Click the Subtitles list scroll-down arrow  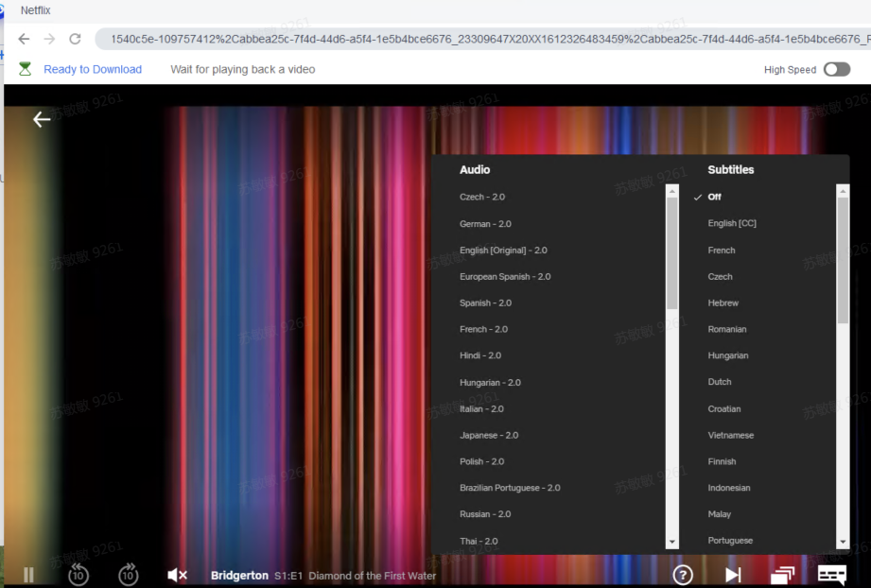pyautogui.click(x=843, y=542)
